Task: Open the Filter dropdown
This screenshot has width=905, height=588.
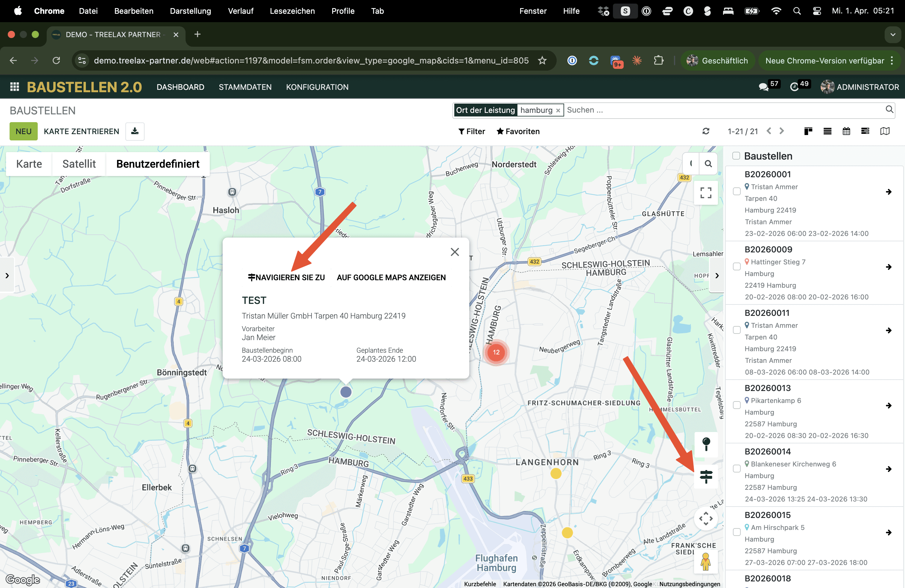Action: point(472,131)
